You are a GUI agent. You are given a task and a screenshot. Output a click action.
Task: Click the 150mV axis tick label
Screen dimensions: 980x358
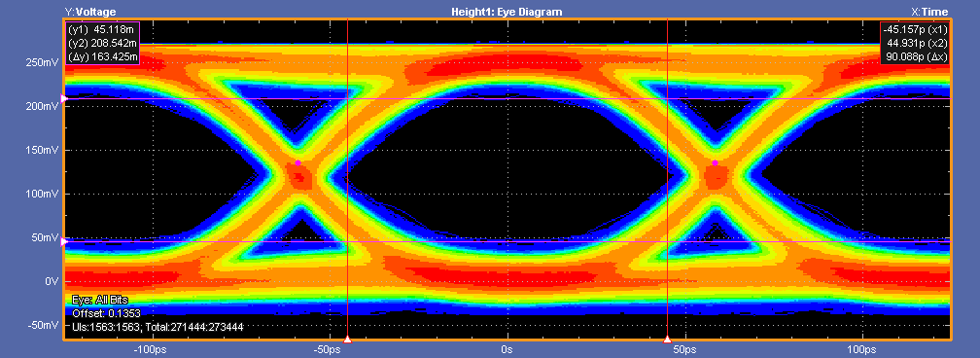pos(43,150)
